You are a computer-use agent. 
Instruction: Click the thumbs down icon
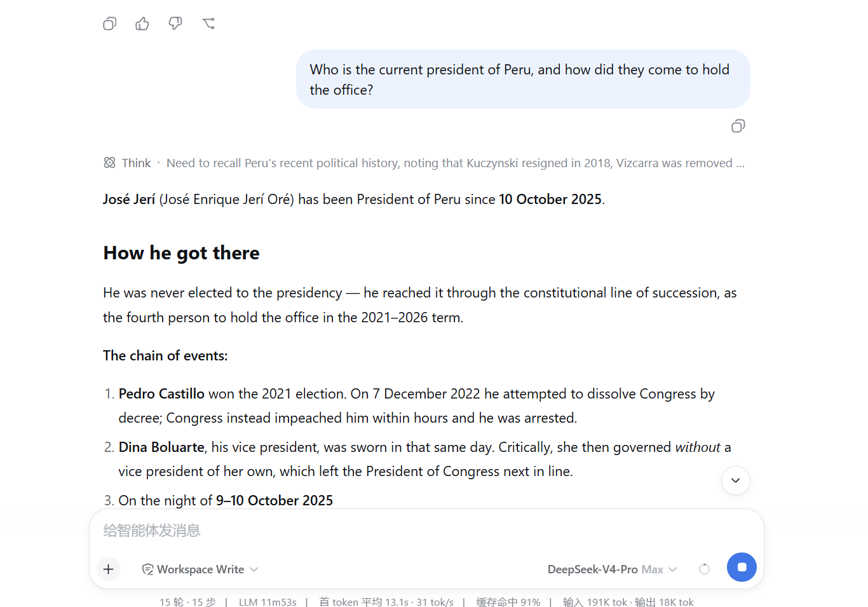[x=175, y=24]
